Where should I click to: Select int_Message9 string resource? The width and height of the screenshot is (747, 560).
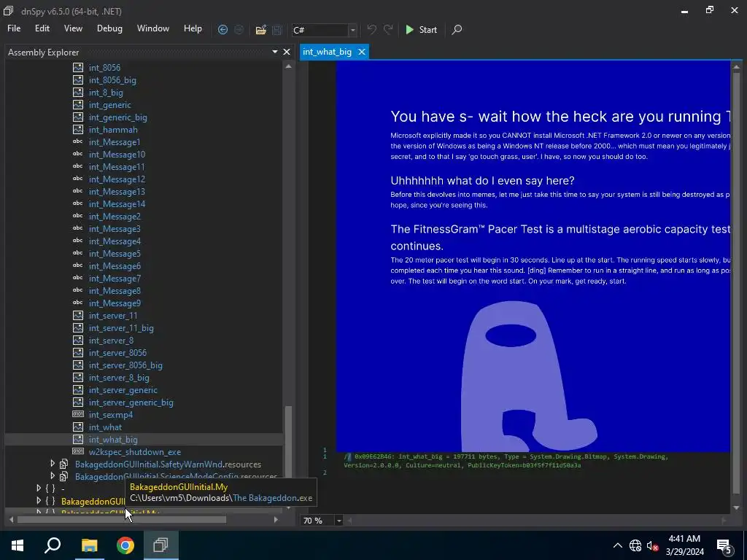pos(115,303)
